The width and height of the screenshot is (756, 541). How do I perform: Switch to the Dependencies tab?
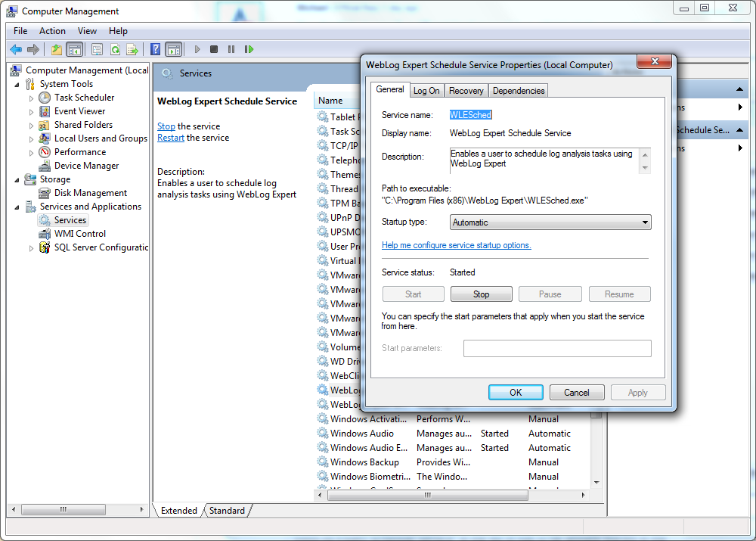point(519,91)
